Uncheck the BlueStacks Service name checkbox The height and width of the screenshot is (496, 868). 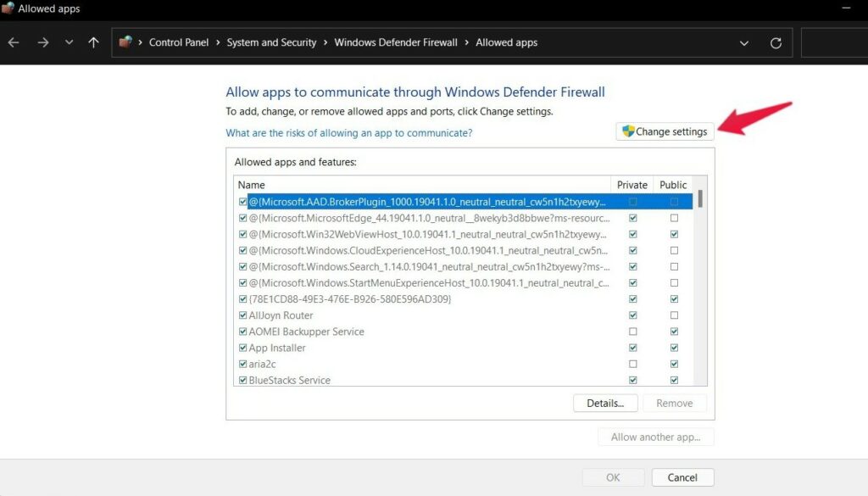pos(243,380)
